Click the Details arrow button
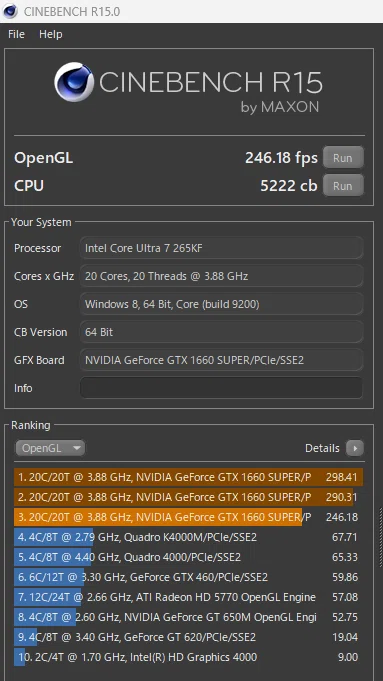Image resolution: width=383 pixels, height=681 pixels. [x=355, y=448]
